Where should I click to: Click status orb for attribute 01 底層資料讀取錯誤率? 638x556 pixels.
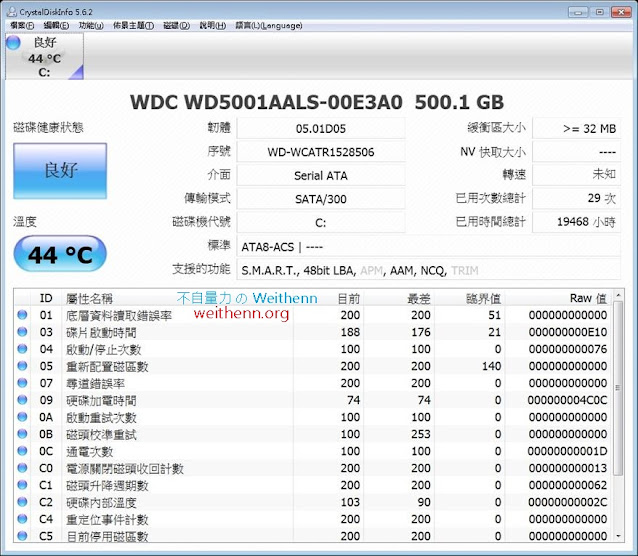pyautogui.click(x=22, y=315)
